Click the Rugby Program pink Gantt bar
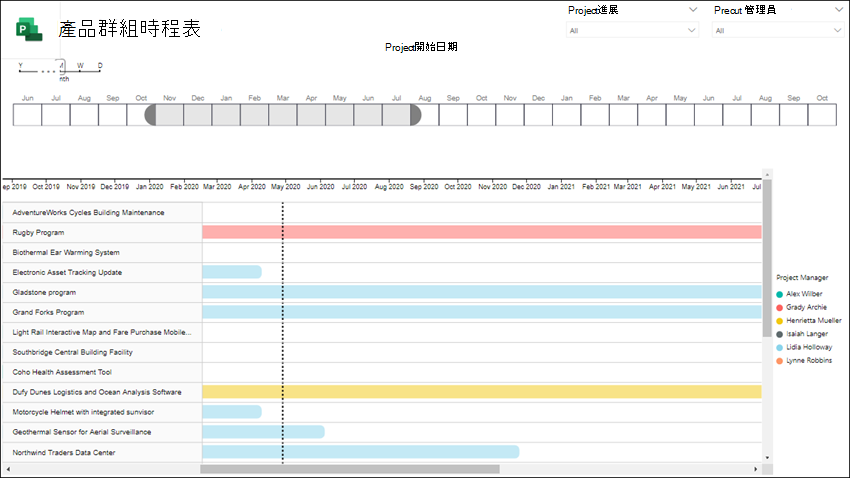Screen dimensions: 850x478 [x=482, y=232]
